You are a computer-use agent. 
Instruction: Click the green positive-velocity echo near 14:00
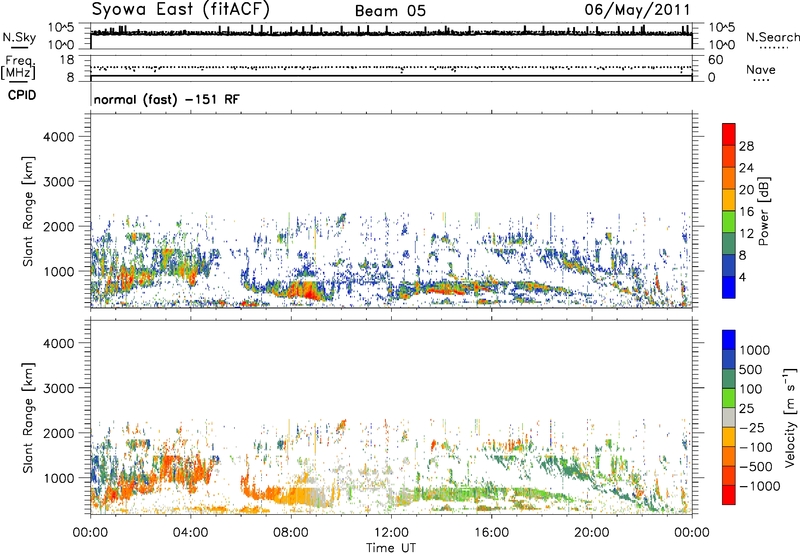pyautogui.click(x=444, y=494)
